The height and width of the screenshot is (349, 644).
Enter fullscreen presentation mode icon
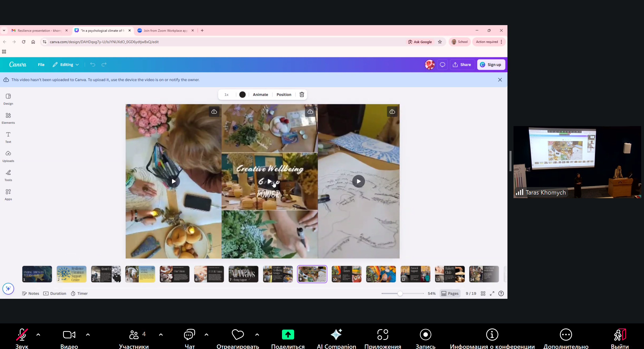492,293
